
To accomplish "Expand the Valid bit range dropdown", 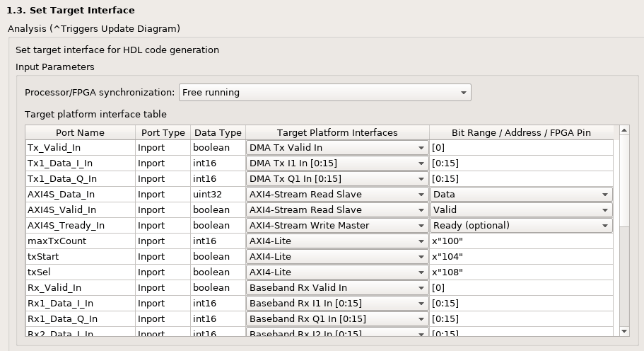I will [521, 210].
